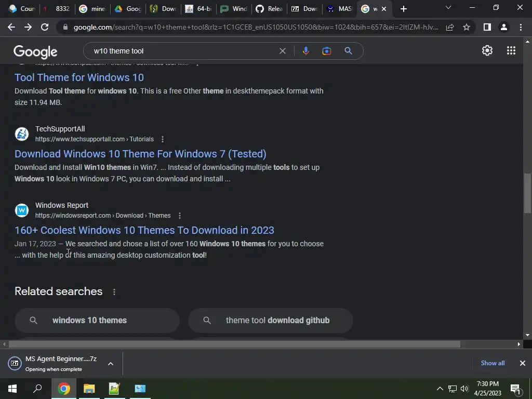Open Google quick settings gear
Viewport: 532px width, 399px height.
[487, 50]
